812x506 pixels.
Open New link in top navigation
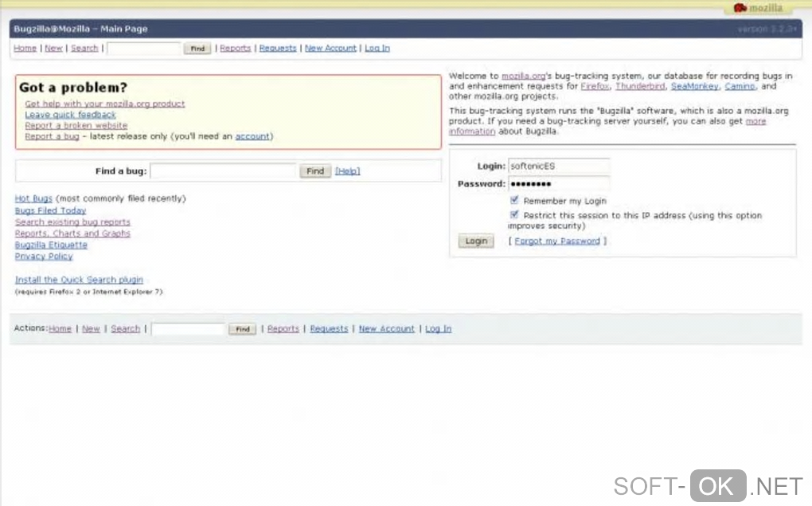tap(53, 49)
